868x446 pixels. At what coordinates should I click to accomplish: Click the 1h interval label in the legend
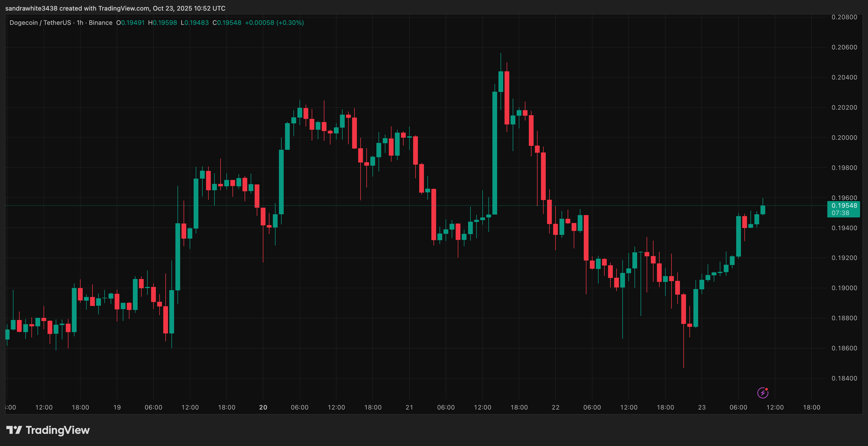click(80, 22)
